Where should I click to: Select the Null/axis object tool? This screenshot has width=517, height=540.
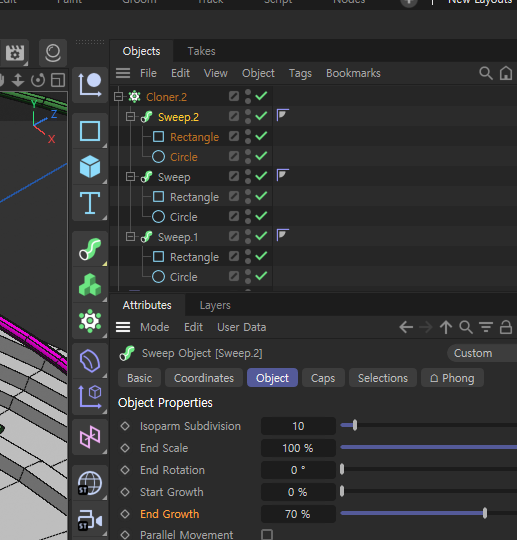pyautogui.click(x=90, y=85)
